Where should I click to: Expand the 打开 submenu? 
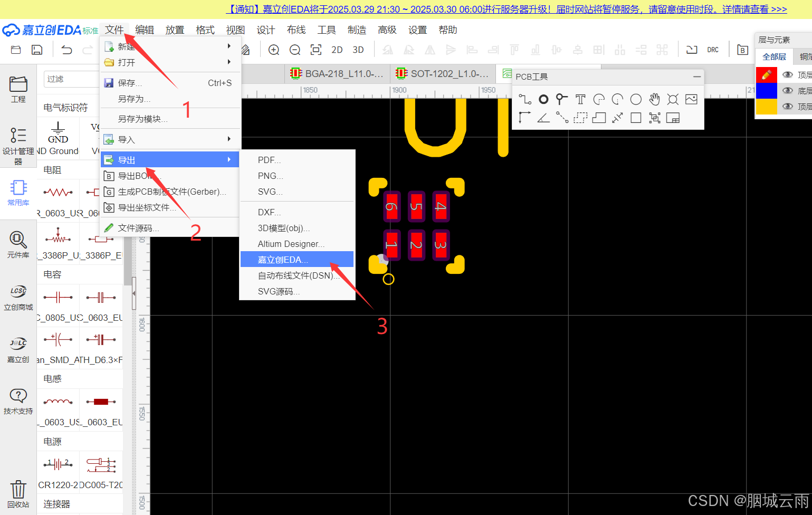tap(170, 62)
